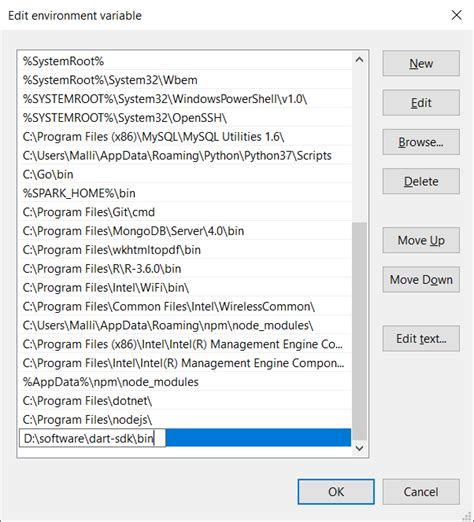474x522 pixels.
Task: Click the vertical scrollbar thumb
Action: (359, 331)
